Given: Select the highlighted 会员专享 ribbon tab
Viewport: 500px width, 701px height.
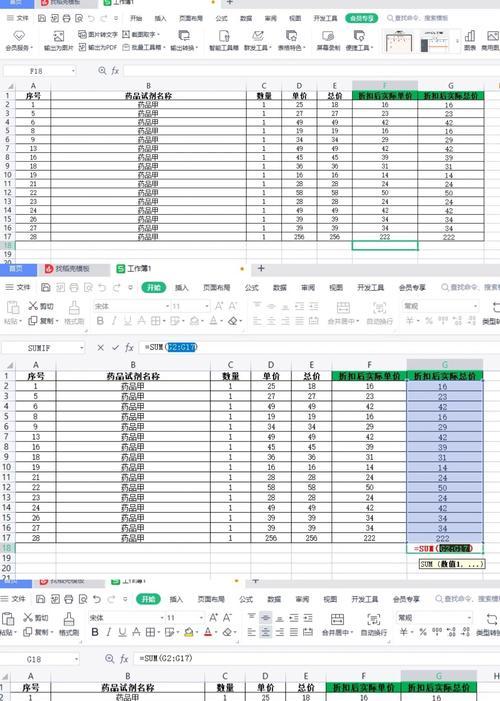Looking at the screenshot, I should point(361,18).
